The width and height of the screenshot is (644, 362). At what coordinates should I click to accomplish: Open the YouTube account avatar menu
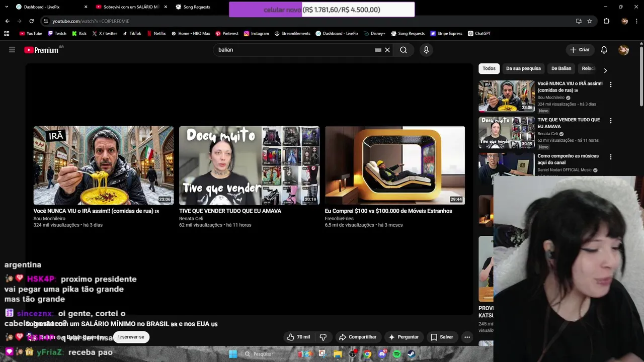[623, 50]
